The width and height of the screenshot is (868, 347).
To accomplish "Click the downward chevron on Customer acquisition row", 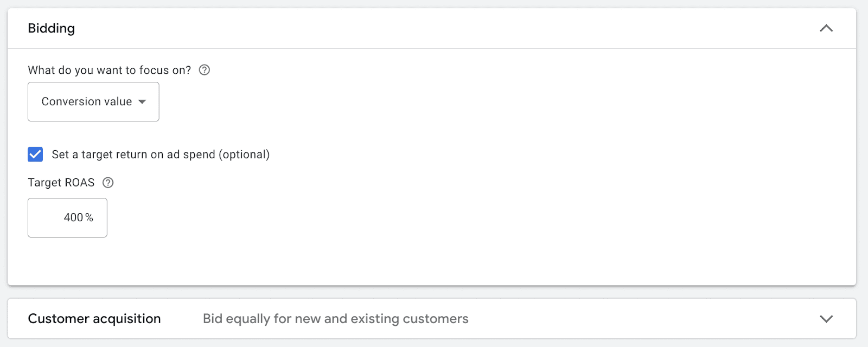I will 826,319.
